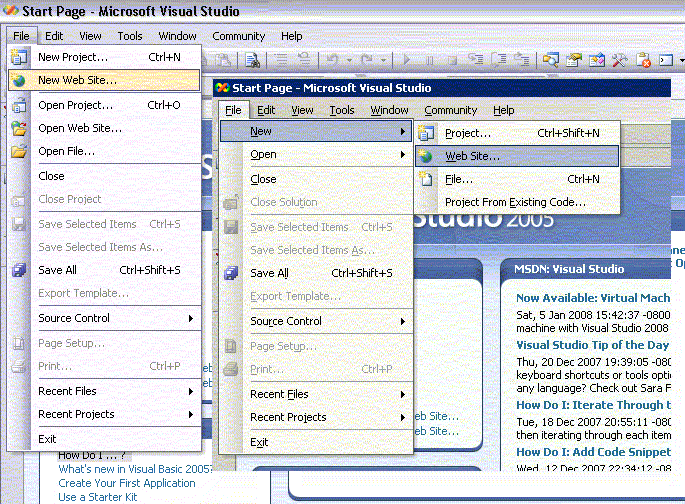This screenshot has height=504, width=685.
Task: Click the Step Over debug icon
Action: [x=499, y=59]
